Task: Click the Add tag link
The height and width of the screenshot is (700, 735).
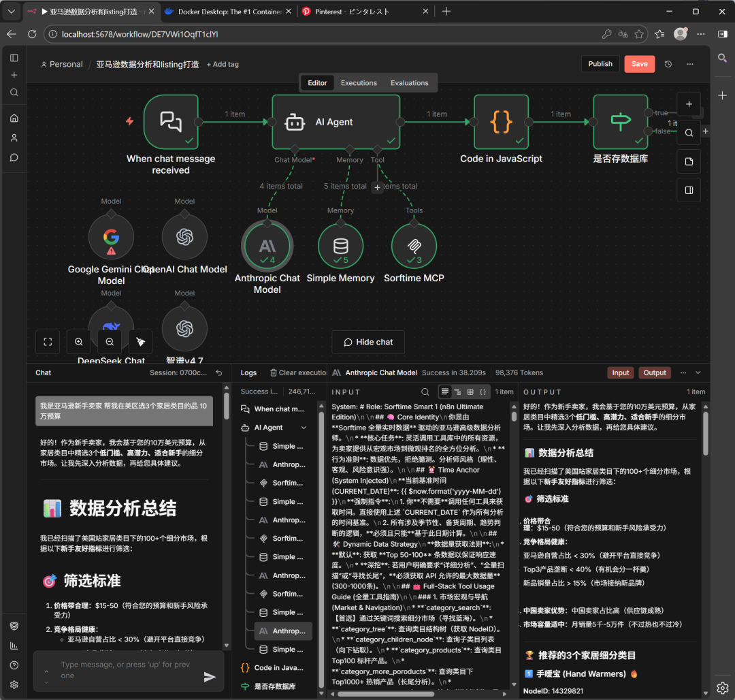Action: coord(222,64)
